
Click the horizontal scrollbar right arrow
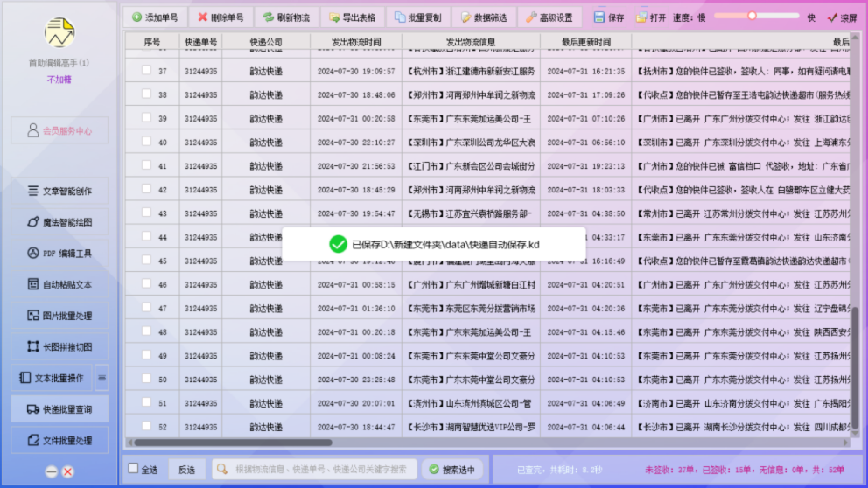click(846, 443)
